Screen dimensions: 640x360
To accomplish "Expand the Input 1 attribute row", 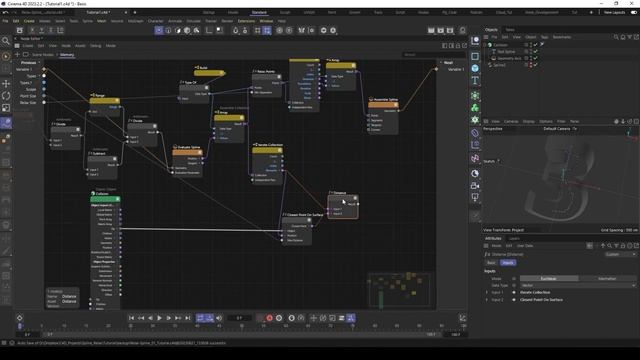I will [487, 292].
